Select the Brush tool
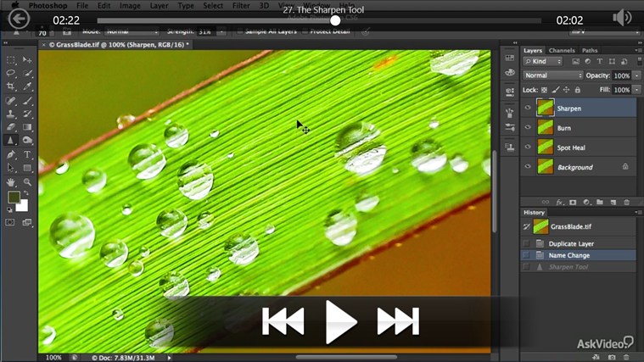644x362 pixels. coord(27,101)
